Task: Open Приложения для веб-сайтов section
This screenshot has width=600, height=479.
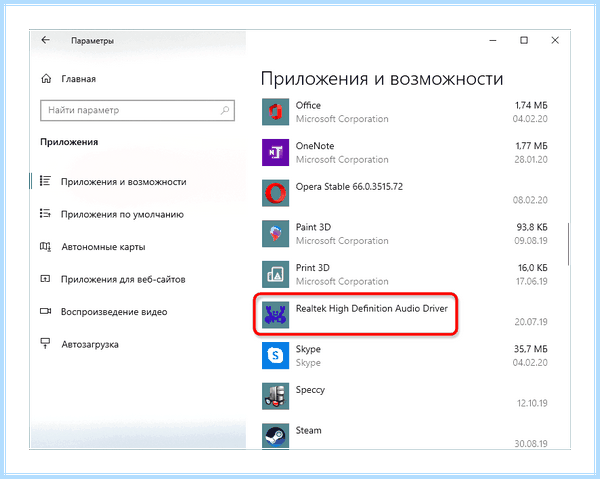Action: [x=123, y=279]
